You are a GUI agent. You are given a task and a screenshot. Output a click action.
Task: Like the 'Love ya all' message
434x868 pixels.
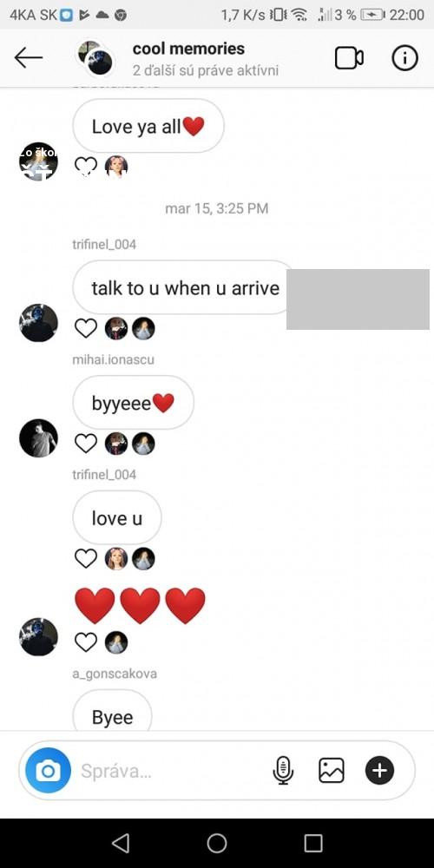coord(86,166)
